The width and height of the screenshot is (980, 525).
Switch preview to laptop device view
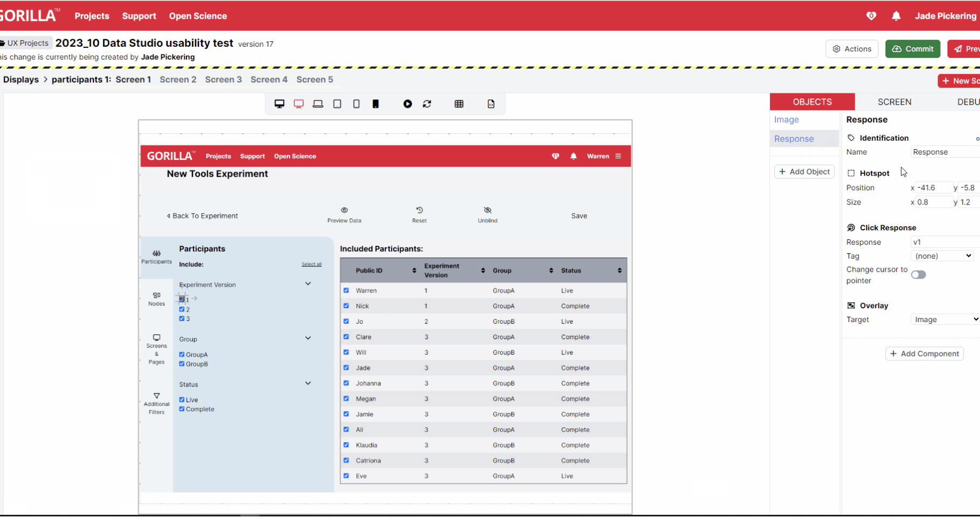click(x=318, y=104)
